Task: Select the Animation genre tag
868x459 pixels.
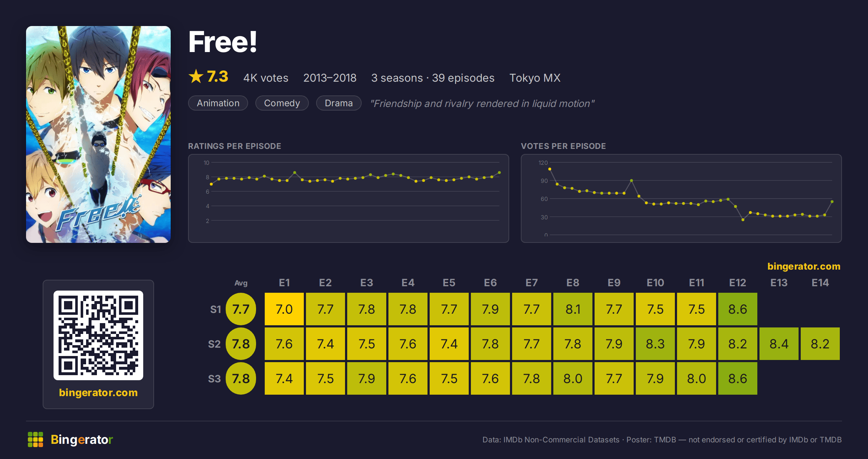Action: 218,103
